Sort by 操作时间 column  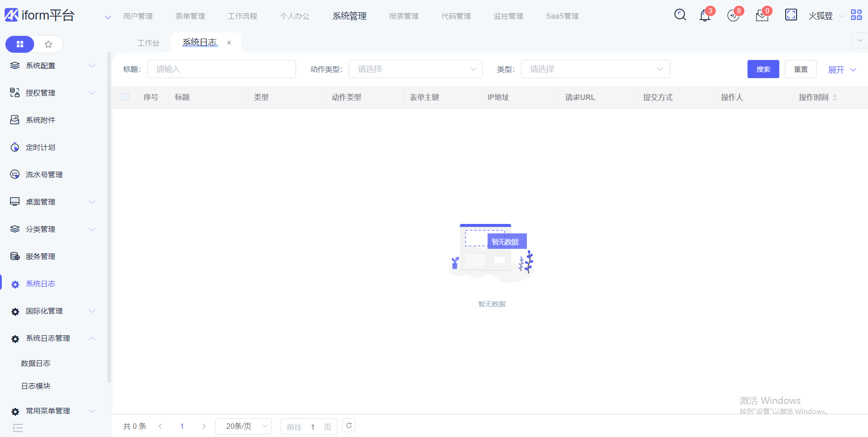[834, 98]
